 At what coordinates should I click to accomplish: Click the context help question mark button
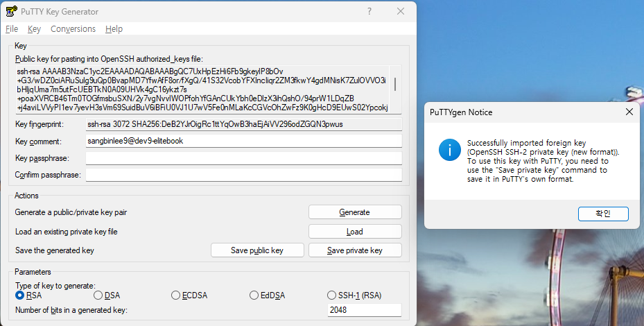tap(369, 11)
